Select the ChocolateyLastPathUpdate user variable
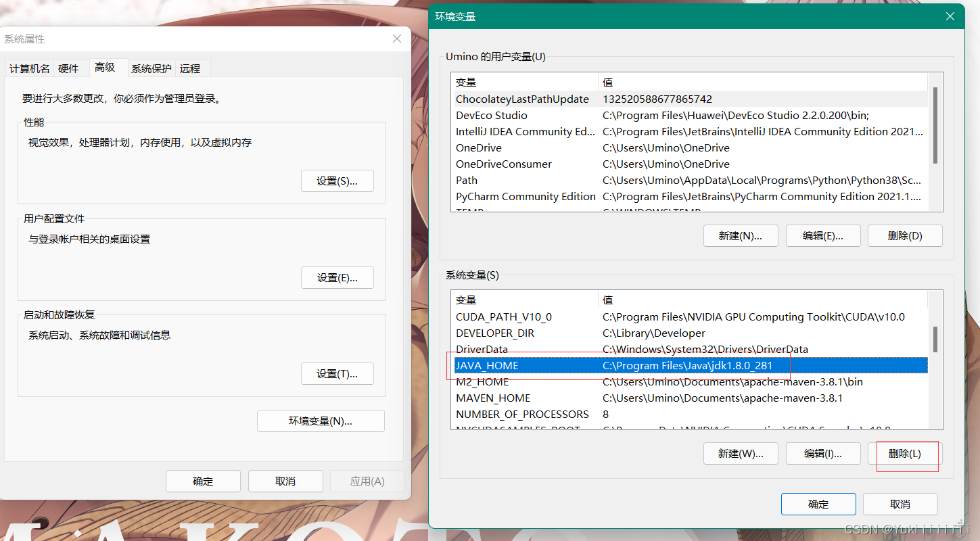980x541 pixels. 689,99
